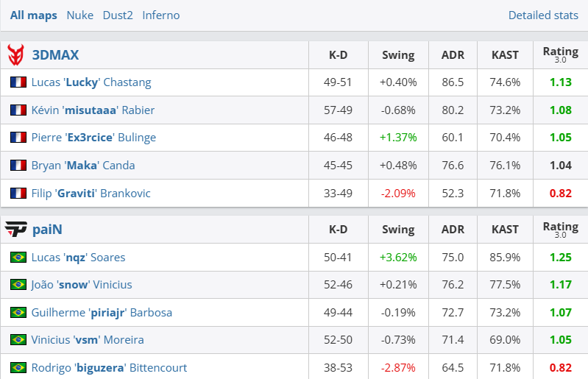This screenshot has height=379, width=588.
Task: Open Vinicius 'vsm' Moreira's player profile
Action: 88,340
